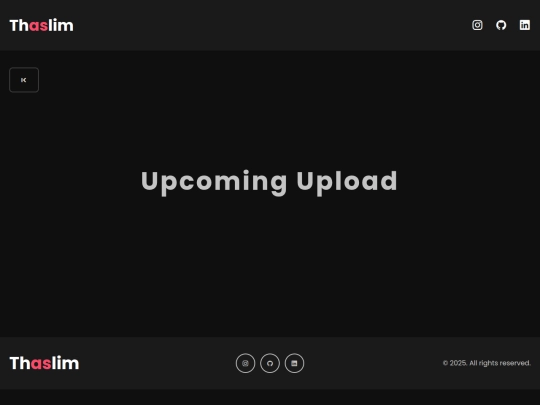Click the 'lim' letters in footer logo
Screen dimensions: 540x405
point(65,363)
